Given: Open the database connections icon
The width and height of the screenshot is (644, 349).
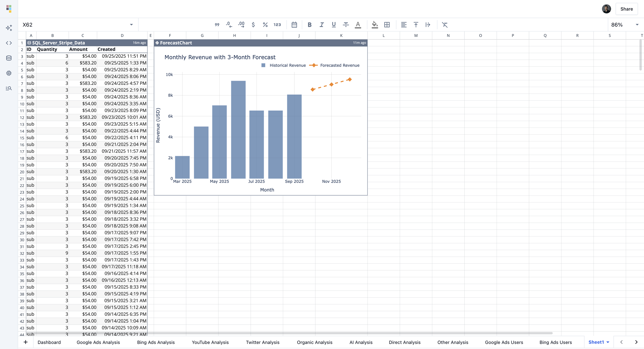Looking at the screenshot, I should [9, 58].
